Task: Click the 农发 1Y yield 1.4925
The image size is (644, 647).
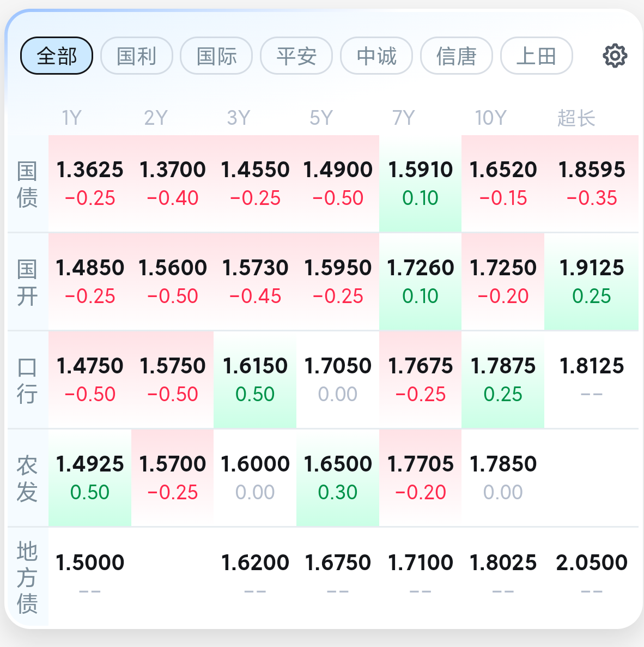Action: (90, 477)
